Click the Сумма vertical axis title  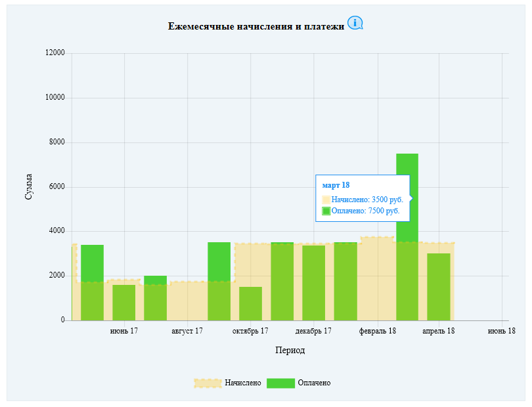(x=28, y=186)
